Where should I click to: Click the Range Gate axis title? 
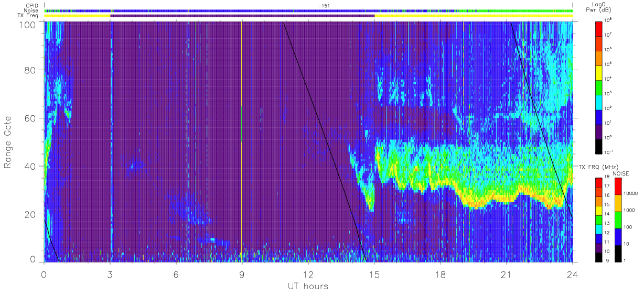8,142
